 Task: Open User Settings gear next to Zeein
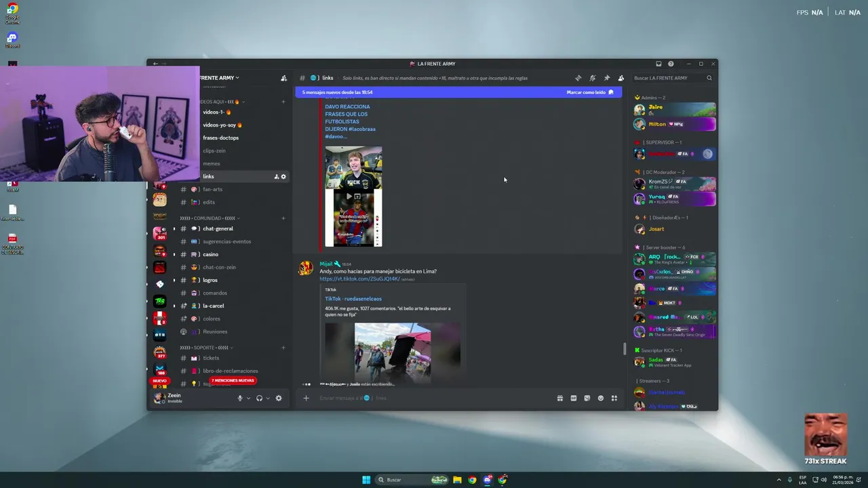[x=279, y=398]
